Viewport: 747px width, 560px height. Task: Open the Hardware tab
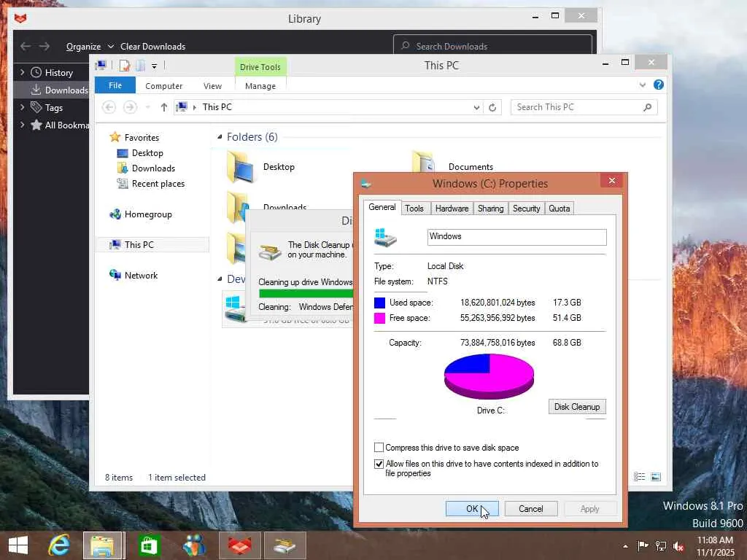(452, 209)
